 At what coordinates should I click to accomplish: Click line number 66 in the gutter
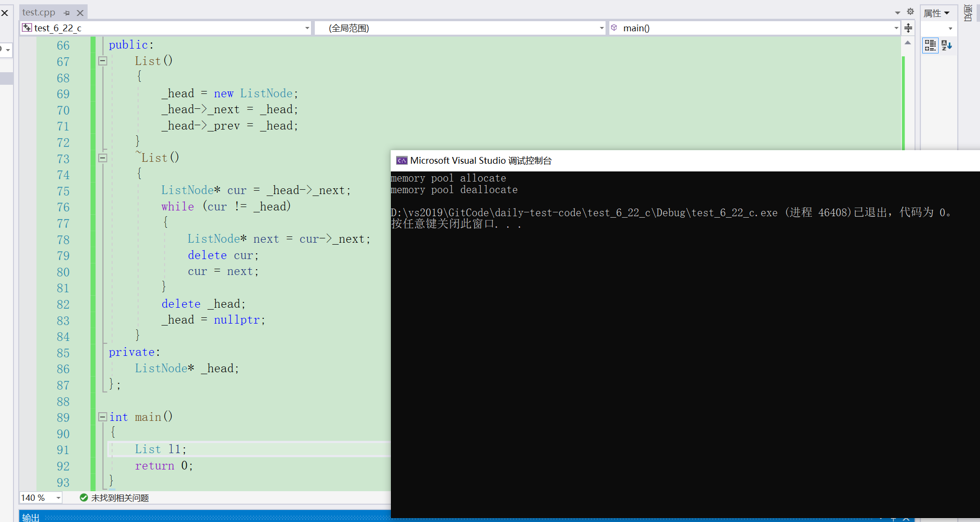pyautogui.click(x=63, y=45)
